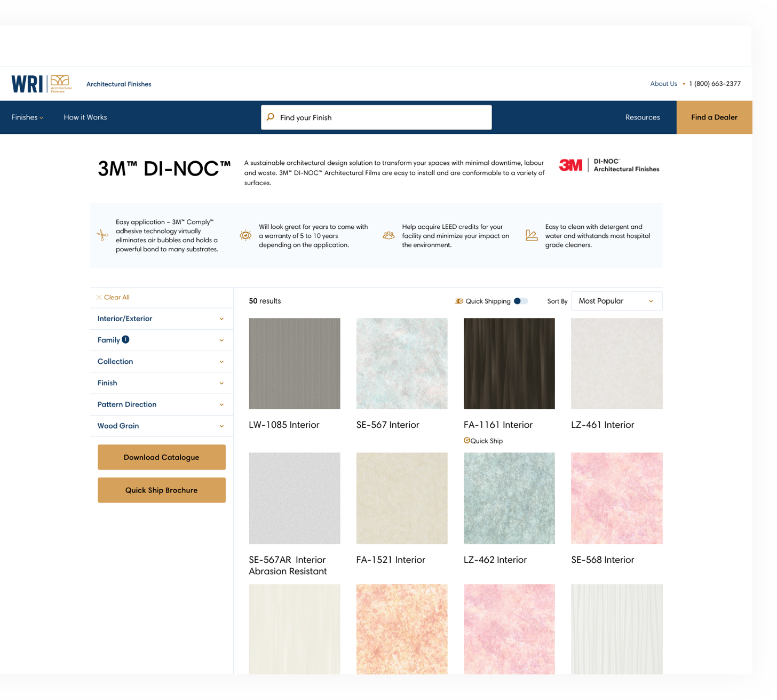This screenshot has width=777, height=700.
Task: Click the 50 results count text
Action: tap(265, 301)
